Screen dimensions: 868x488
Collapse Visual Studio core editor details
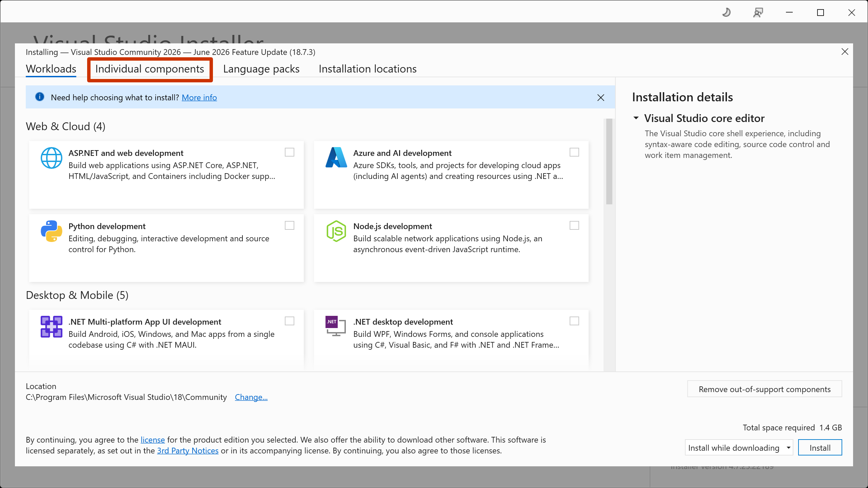636,118
